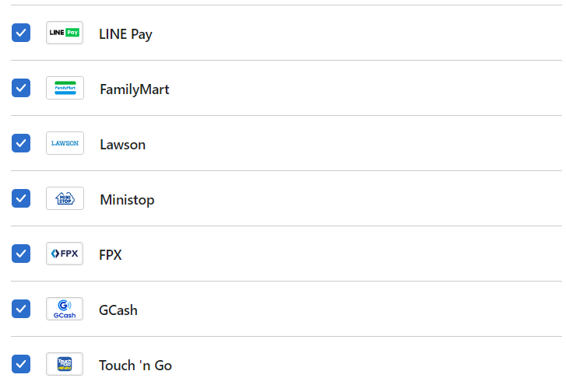Screen dimensions: 566x392
Task: Toggle the Ministop checkbox off
Action: [x=21, y=198]
